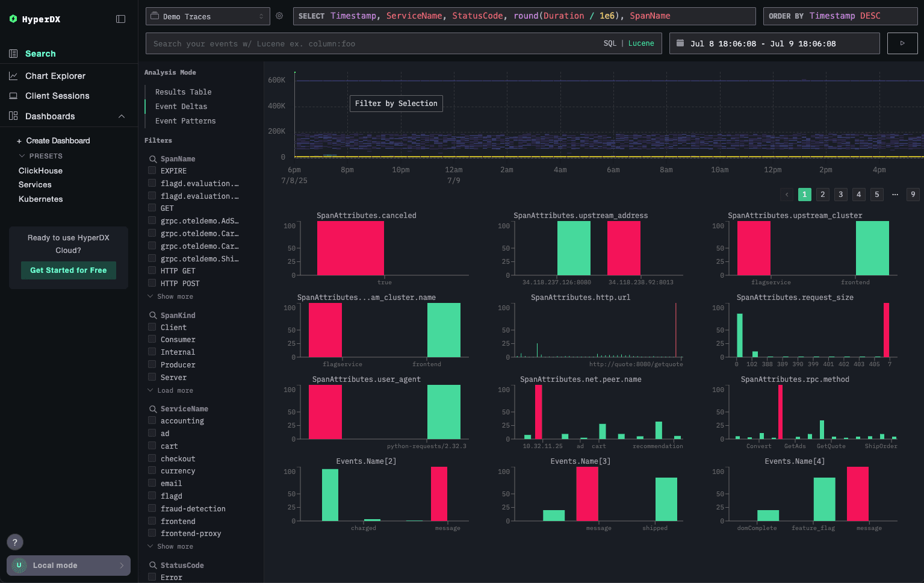Image resolution: width=924 pixels, height=583 pixels.
Task: Open source settings gear next to Demo Traces
Action: coord(279,16)
